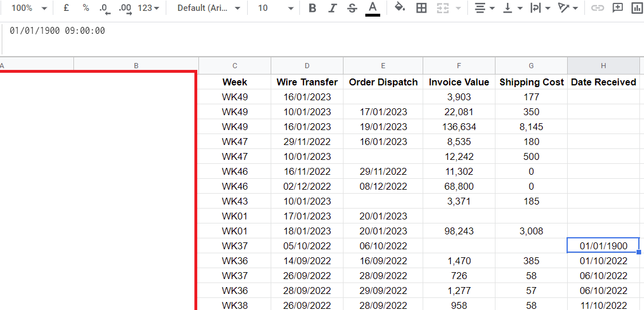The height and width of the screenshot is (310, 644).
Task: Click the Date Received header cell
Action: 604,82
